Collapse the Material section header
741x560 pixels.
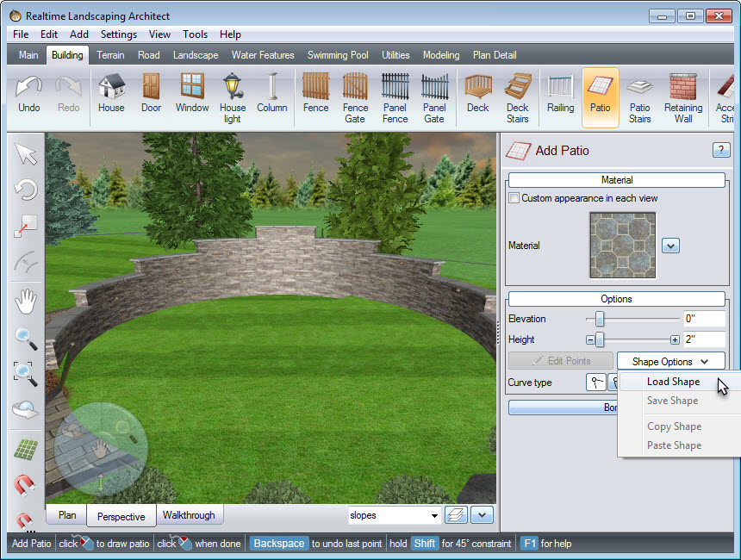coord(617,180)
